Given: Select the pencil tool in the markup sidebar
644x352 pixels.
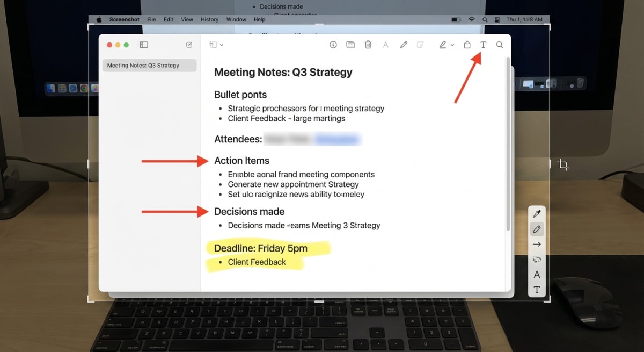Looking at the screenshot, I should coord(537,229).
